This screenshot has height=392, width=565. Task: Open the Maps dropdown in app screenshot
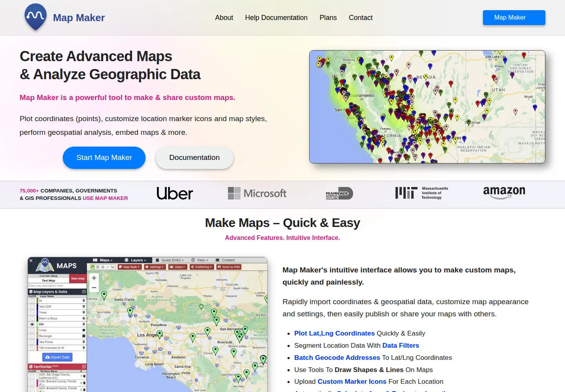tap(103, 260)
